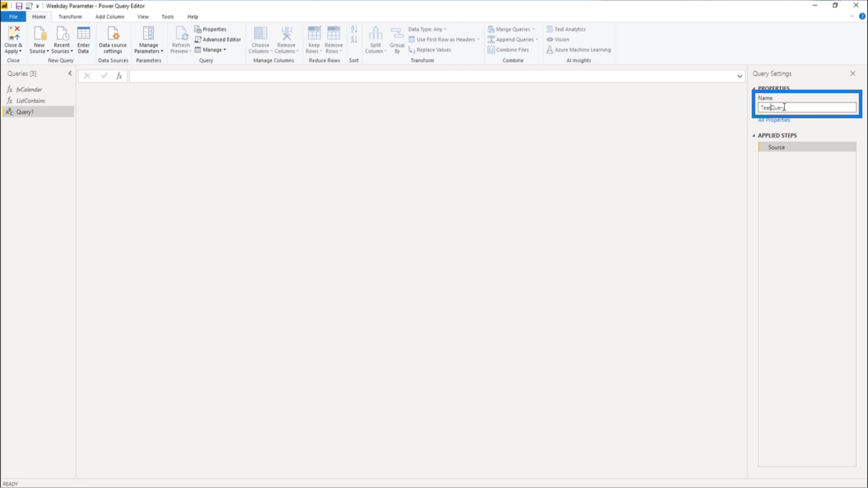Open Data Type: Any dropdown
This screenshot has height=488, width=868.
[x=427, y=29]
